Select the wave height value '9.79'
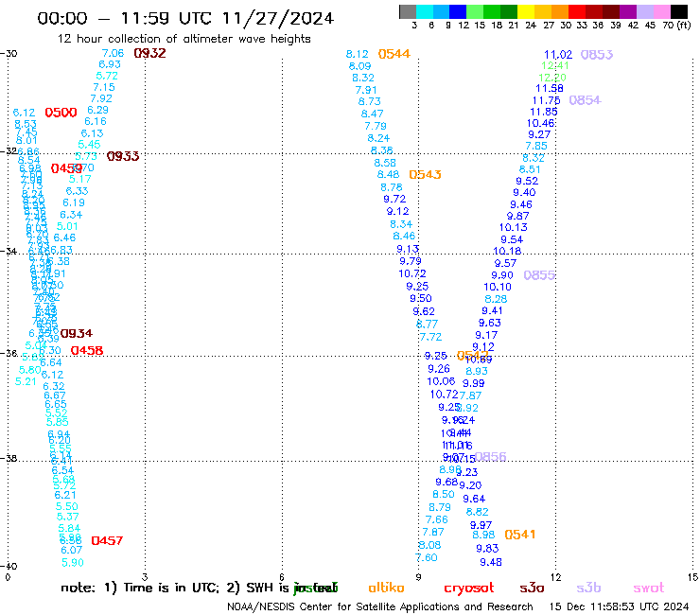Screen dimensions: 700x615 [411, 261]
